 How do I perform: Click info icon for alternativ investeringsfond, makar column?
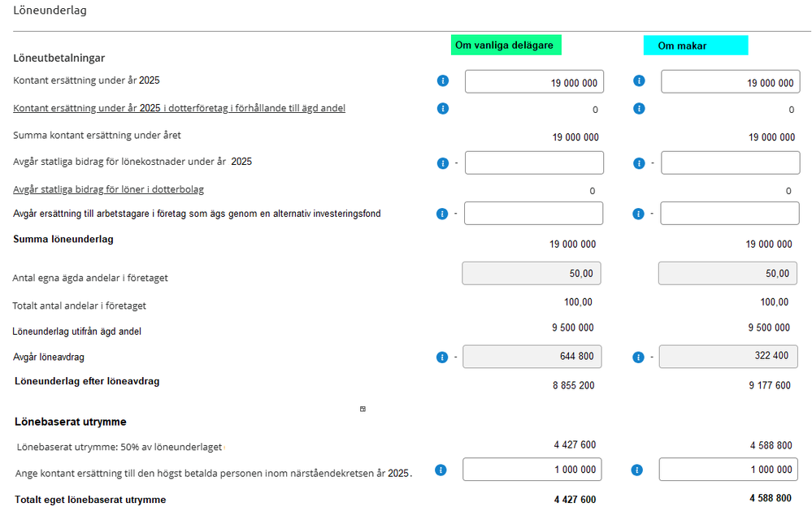point(639,214)
